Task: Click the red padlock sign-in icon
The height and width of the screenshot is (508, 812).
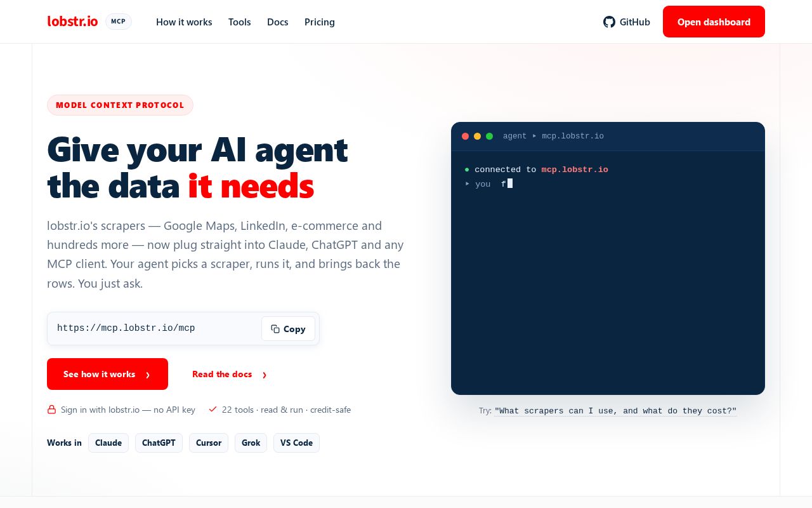Action: point(51,410)
